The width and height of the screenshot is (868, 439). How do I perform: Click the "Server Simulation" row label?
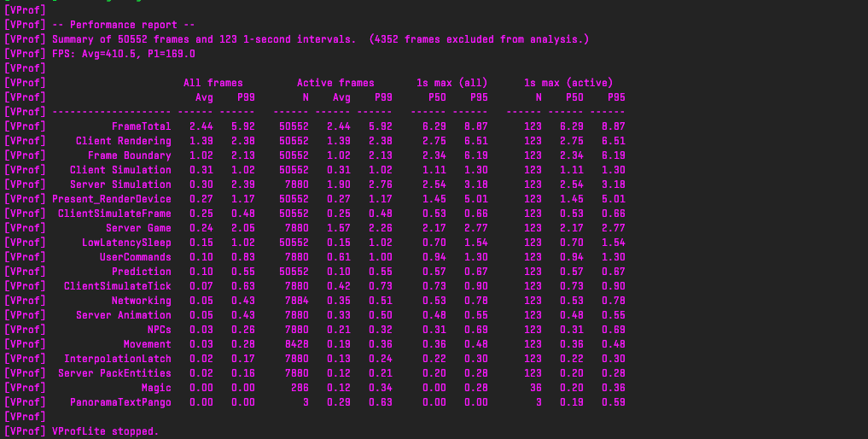pyautogui.click(x=120, y=184)
